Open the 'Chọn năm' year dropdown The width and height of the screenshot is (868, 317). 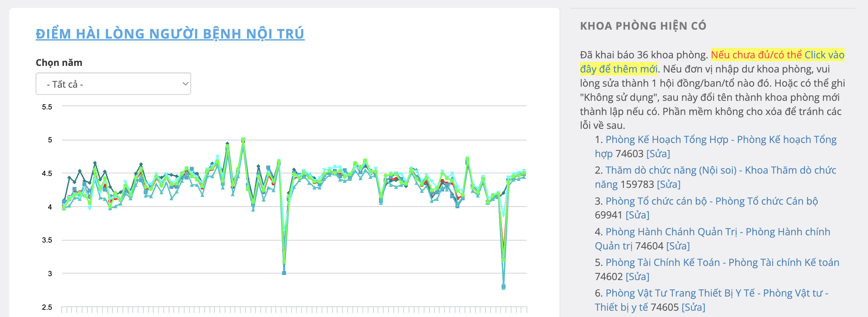(113, 84)
